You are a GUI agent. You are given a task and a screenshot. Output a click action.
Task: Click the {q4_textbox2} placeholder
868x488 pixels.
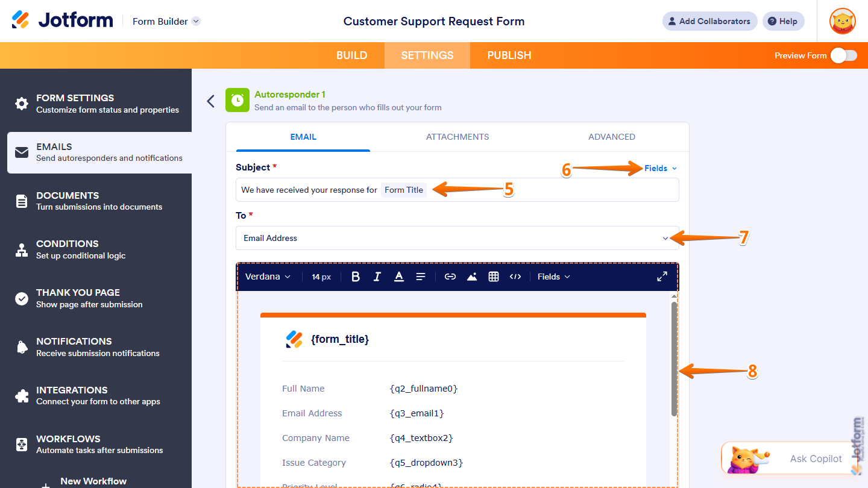(421, 438)
